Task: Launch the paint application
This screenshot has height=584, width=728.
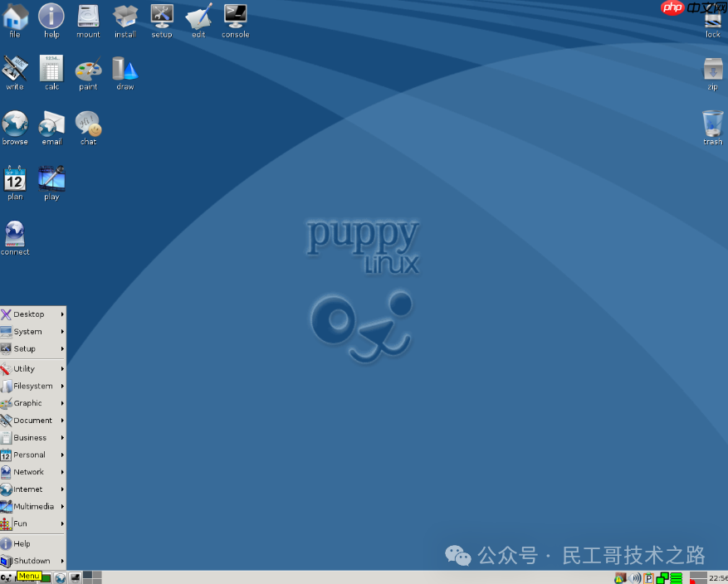Action: (x=88, y=71)
